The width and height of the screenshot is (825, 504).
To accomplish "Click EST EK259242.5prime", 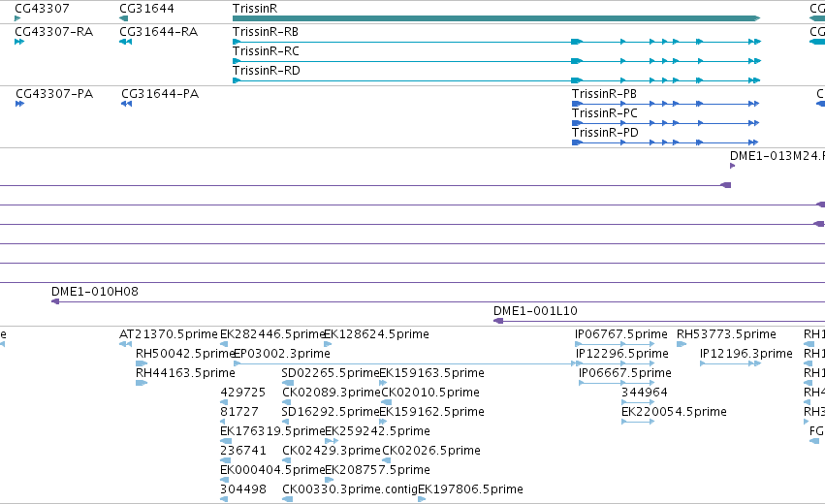I will (377, 431).
